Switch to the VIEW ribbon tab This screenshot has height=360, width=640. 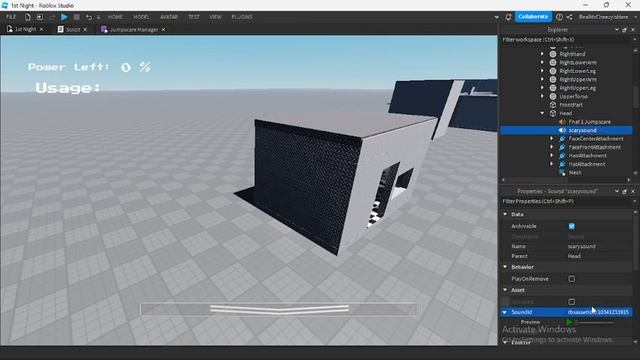click(x=215, y=17)
